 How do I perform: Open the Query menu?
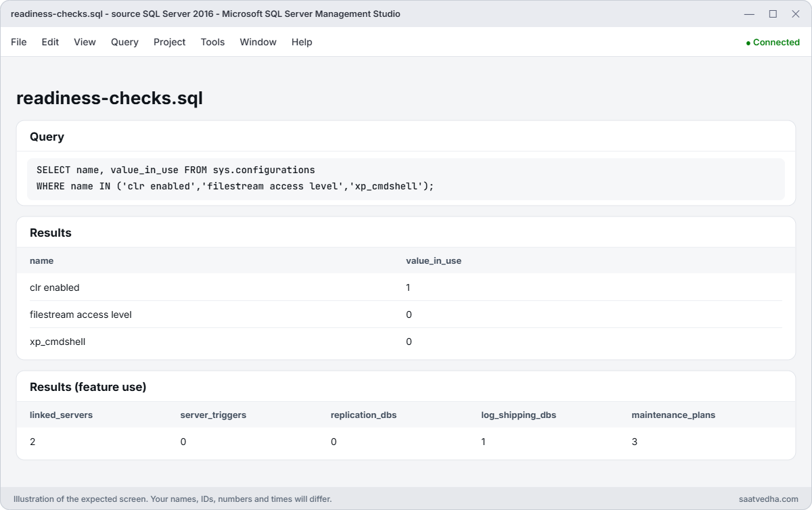tap(125, 42)
